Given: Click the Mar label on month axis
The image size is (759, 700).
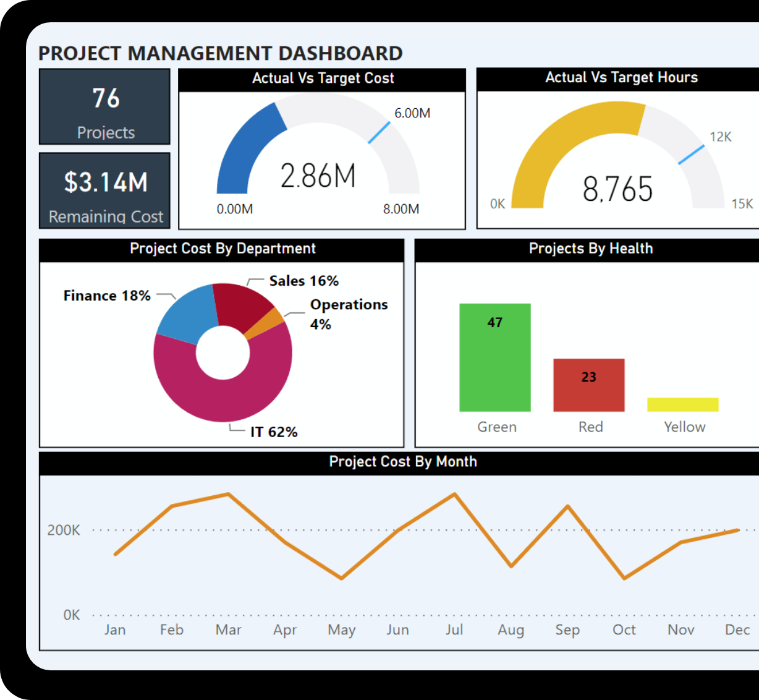Looking at the screenshot, I should (x=228, y=630).
